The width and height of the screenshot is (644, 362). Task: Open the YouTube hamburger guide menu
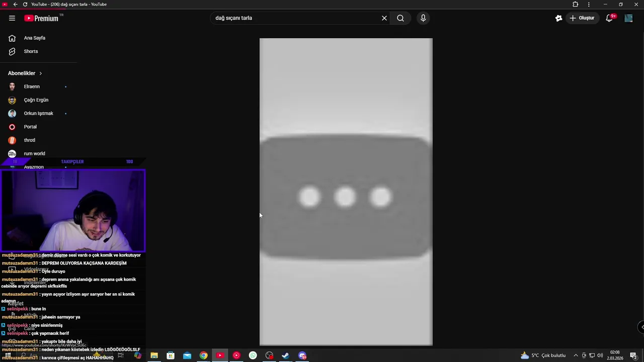pos(12,18)
